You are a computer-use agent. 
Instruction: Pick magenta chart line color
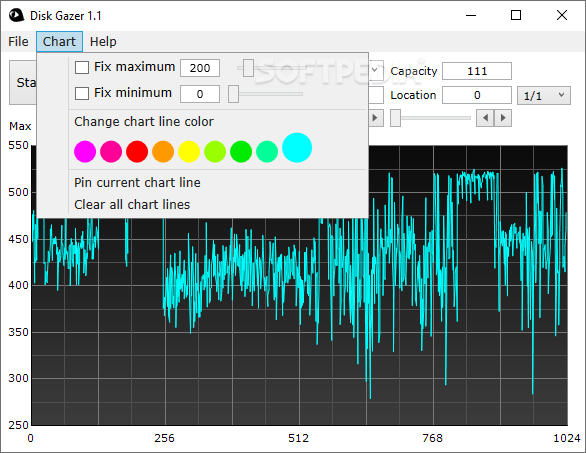click(85, 152)
